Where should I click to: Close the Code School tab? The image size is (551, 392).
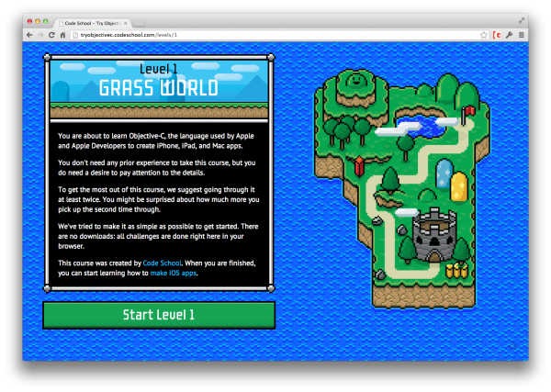126,23
